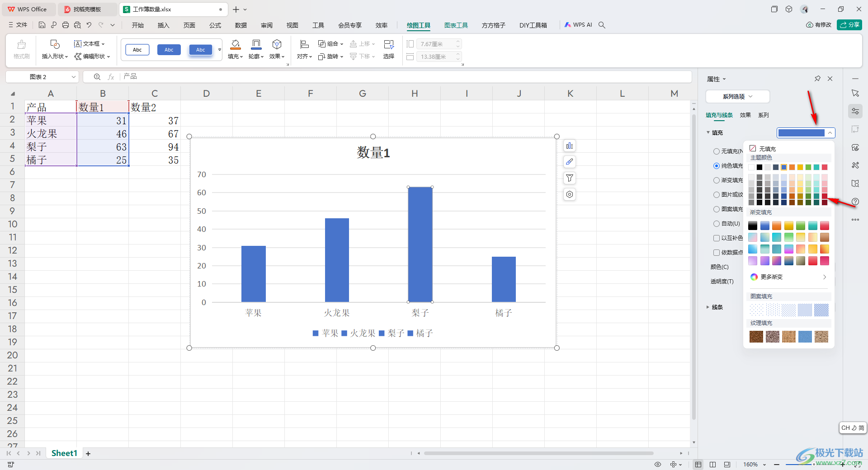Open the rotate dropdown
This screenshot has width=868, height=470.
coord(330,56)
